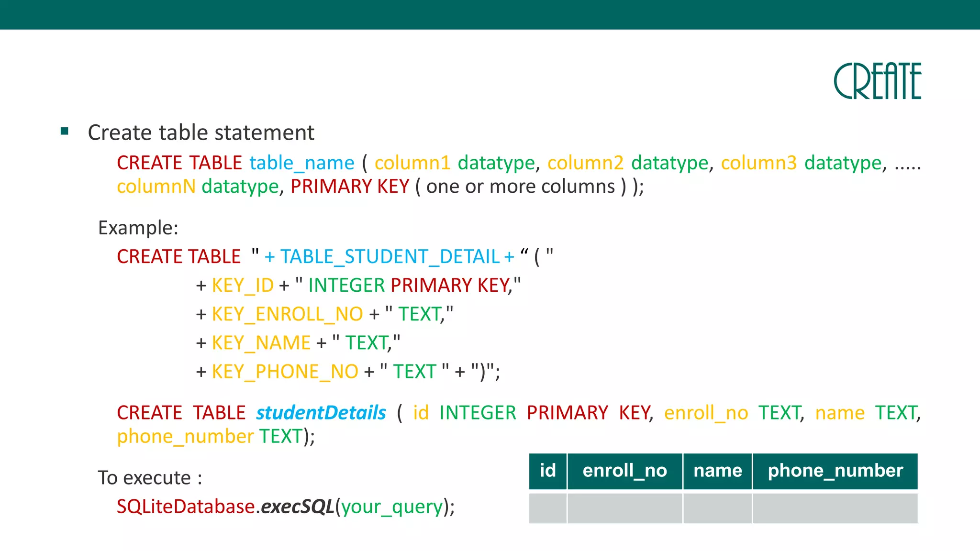Click the 'To execute :' label
The image size is (980, 551).
[x=150, y=478]
